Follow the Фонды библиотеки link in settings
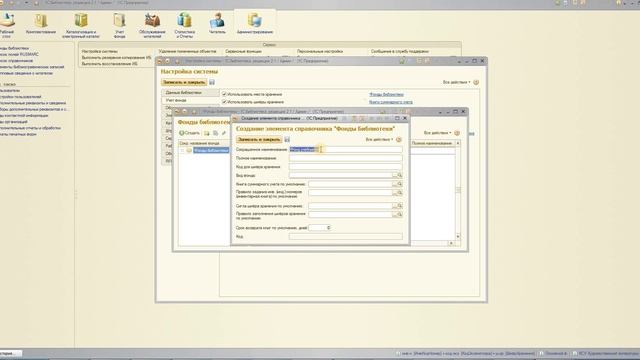This screenshot has width=640, height=360. (x=386, y=94)
